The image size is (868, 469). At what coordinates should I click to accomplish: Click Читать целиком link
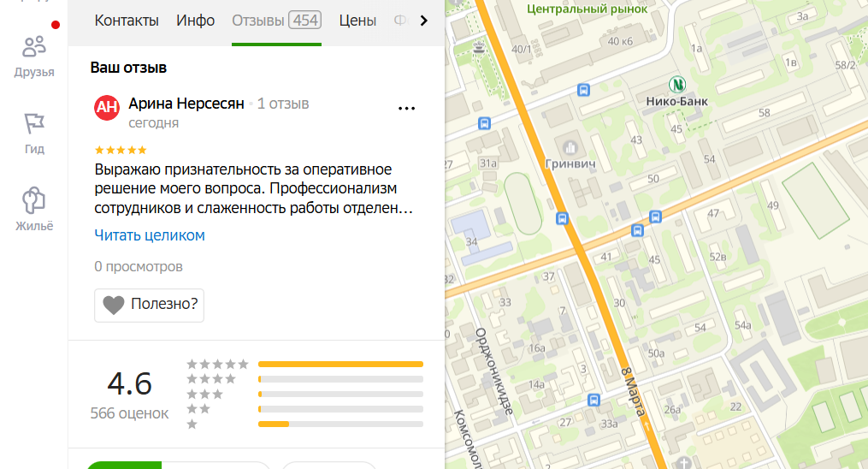(150, 235)
